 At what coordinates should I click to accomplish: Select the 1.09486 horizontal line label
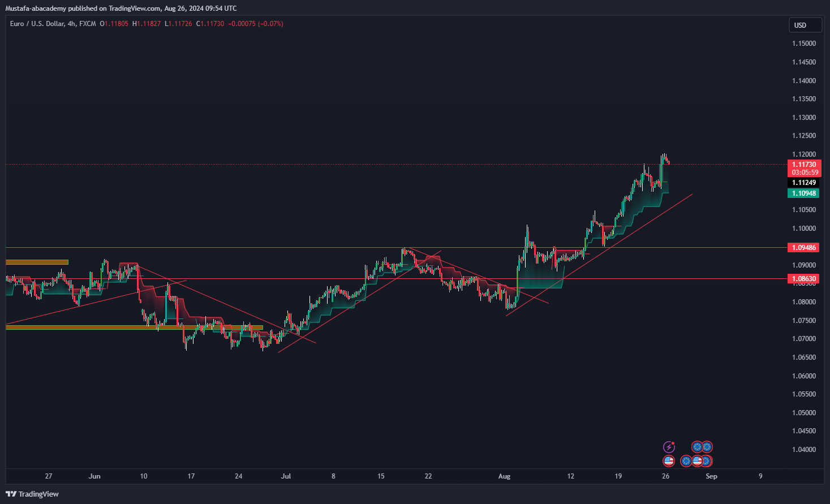tap(803, 248)
